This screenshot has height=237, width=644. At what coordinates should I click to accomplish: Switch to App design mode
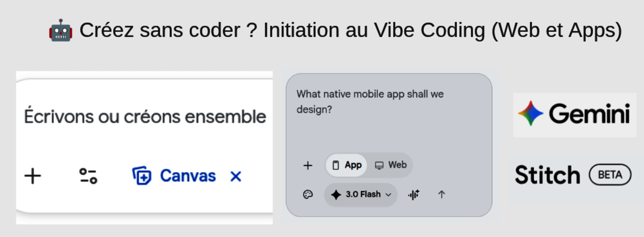347,165
